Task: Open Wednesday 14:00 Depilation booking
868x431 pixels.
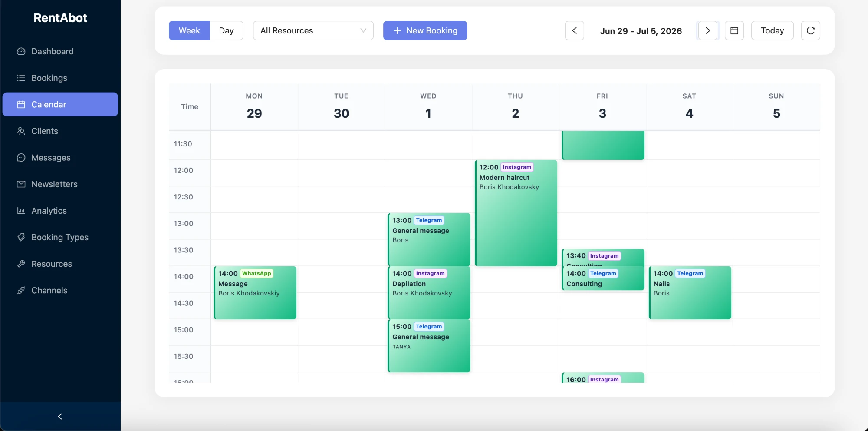Action: [x=429, y=293]
